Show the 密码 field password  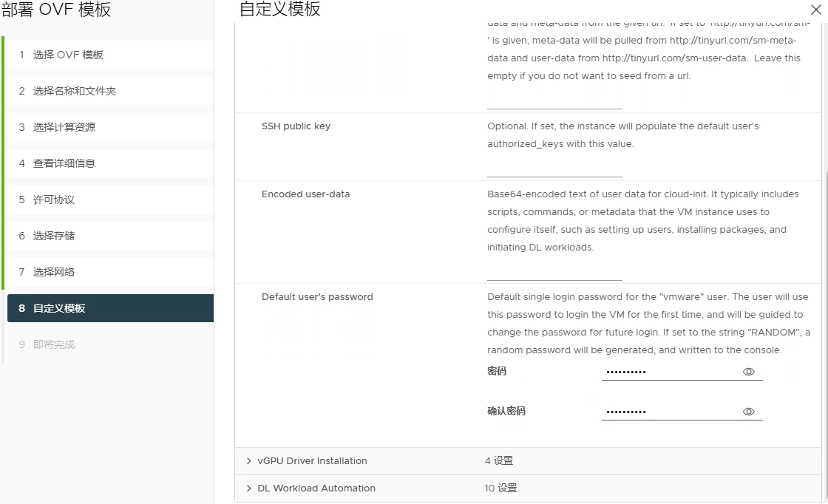pyautogui.click(x=748, y=372)
